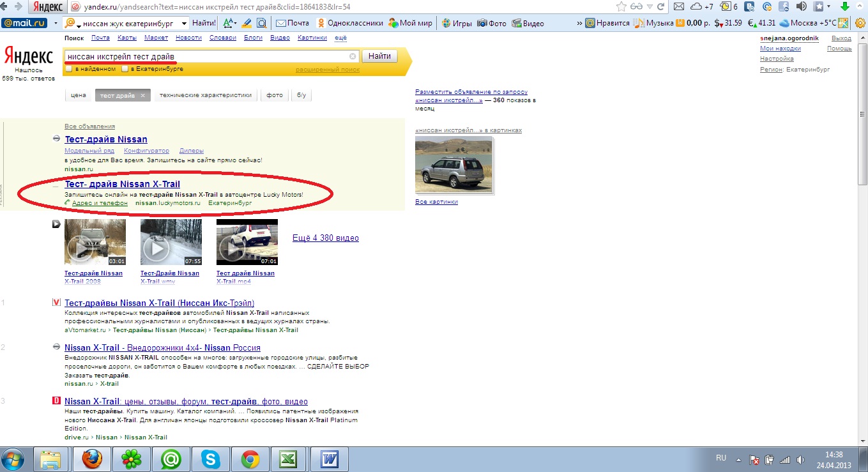Screen dimensions: 868x472
Task: Remove the 'тест драйв' refinement chip
Action: click(143, 96)
